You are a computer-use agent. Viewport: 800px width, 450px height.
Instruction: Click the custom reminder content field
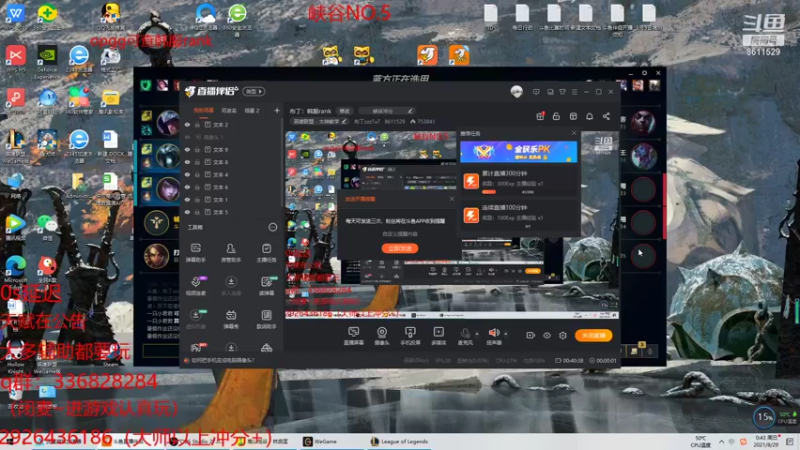[x=400, y=234]
